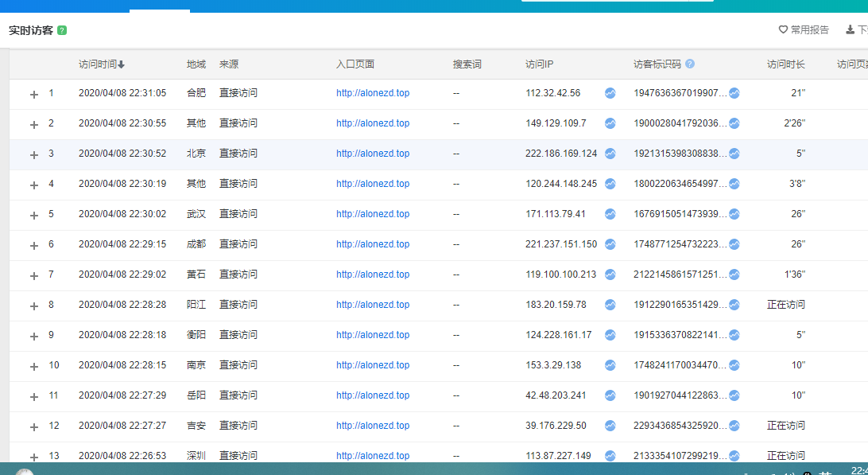This screenshot has height=475, width=868.
Task: Open help icon next to 访客标识码 header
Action: [x=690, y=64]
